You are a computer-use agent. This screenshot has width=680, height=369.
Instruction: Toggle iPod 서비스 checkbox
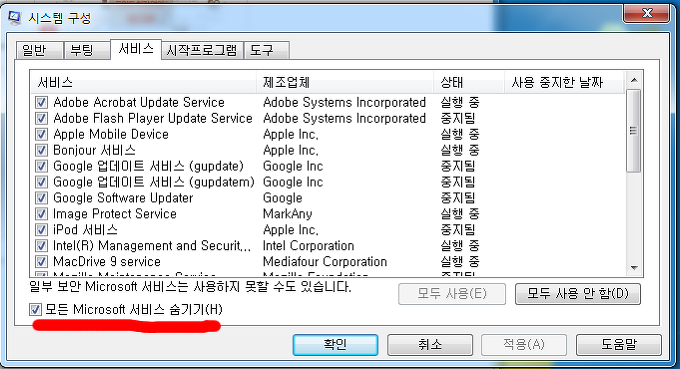coord(41,230)
